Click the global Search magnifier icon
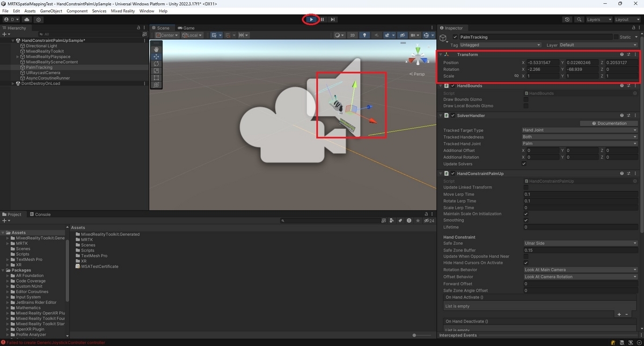This screenshot has width=644, height=346. tap(579, 19)
